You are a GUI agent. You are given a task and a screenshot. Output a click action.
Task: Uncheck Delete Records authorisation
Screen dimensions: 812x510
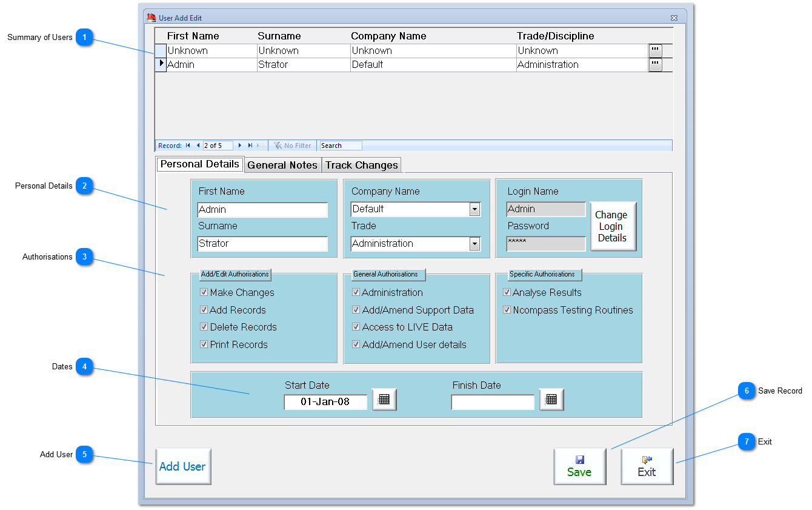(x=204, y=327)
